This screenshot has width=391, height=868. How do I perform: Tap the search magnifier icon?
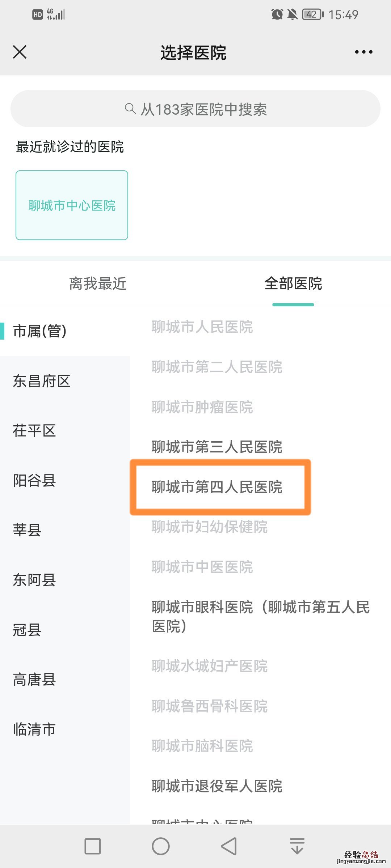point(130,109)
